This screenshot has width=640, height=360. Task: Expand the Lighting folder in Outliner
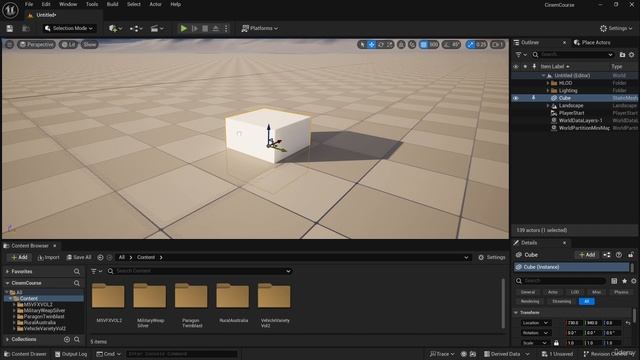548,91
